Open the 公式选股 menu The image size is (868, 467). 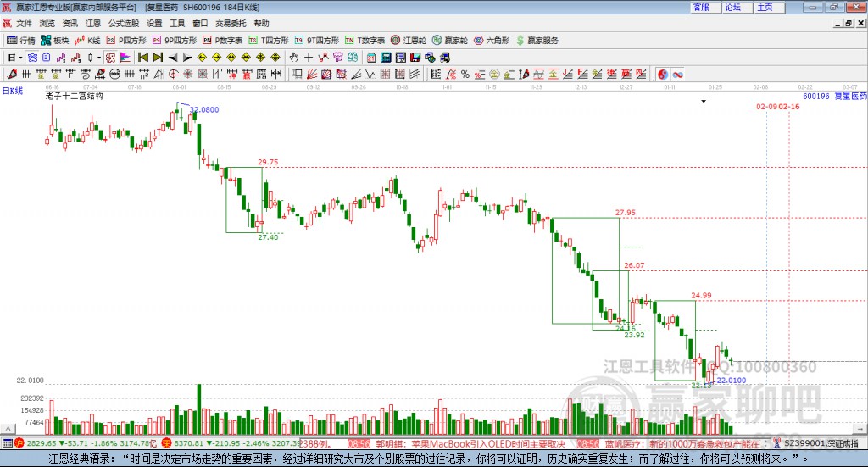point(124,23)
